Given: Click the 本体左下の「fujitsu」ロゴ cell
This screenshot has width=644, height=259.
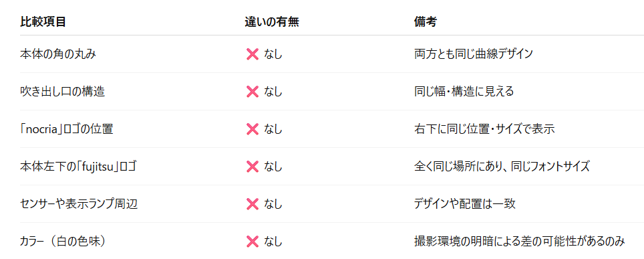Looking at the screenshot, I should (x=78, y=167).
